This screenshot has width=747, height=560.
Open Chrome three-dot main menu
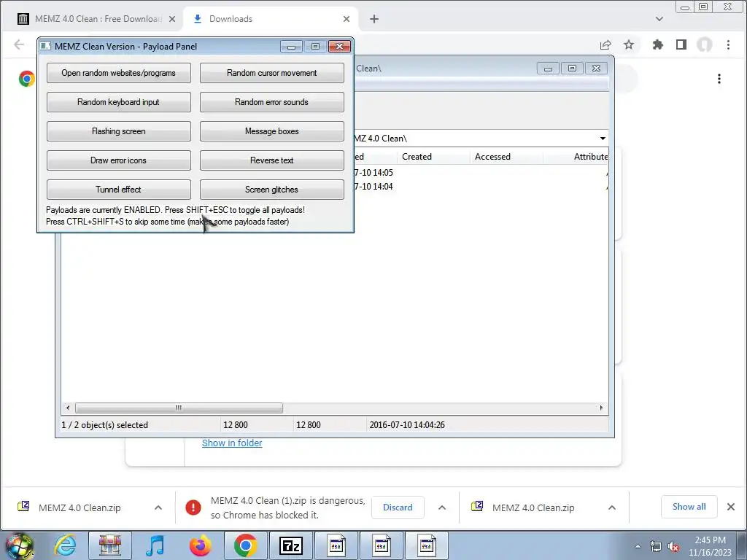tap(728, 44)
